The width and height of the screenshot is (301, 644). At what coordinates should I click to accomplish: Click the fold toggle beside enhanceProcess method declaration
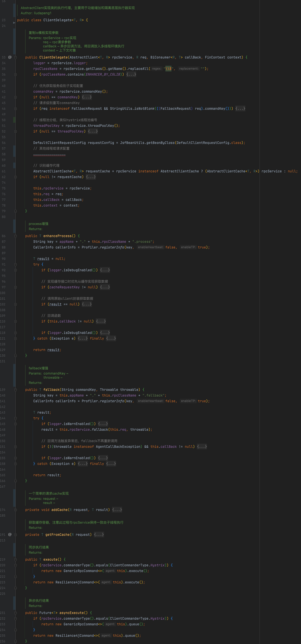tap(16, 236)
